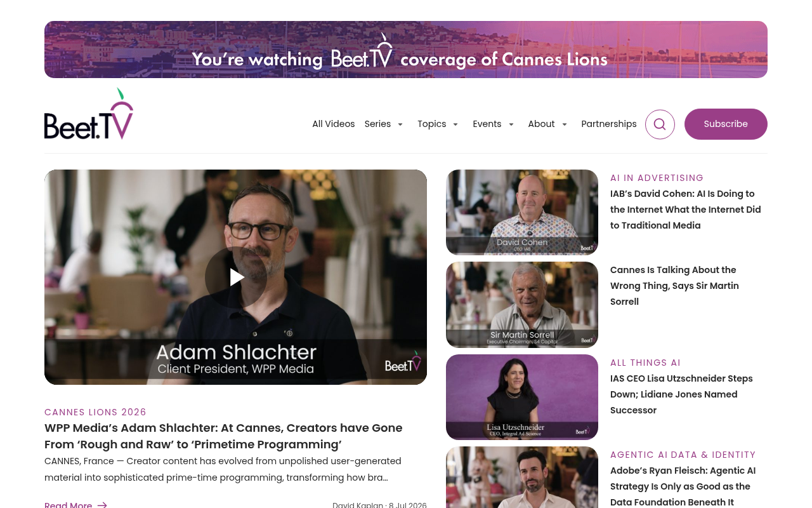Viewport: 812px width, 508px height.
Task: Open WPP Media's Adam Shlachter article headline
Action: (223, 436)
